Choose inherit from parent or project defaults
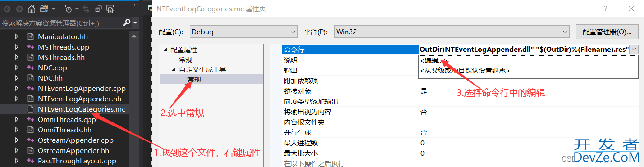 point(465,71)
